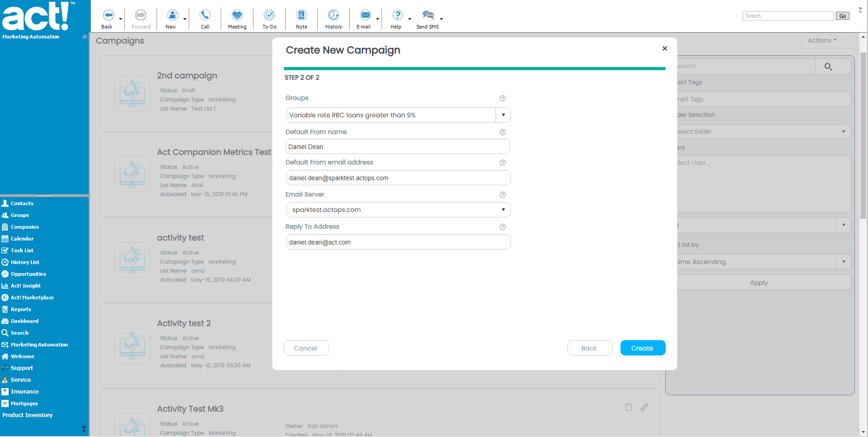The image size is (868, 437).
Task: Open Act! Insight in the sidebar
Action: [25, 286]
